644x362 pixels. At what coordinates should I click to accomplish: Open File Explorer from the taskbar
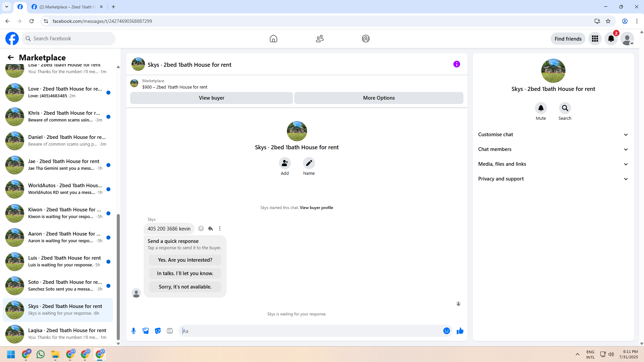[55, 354]
